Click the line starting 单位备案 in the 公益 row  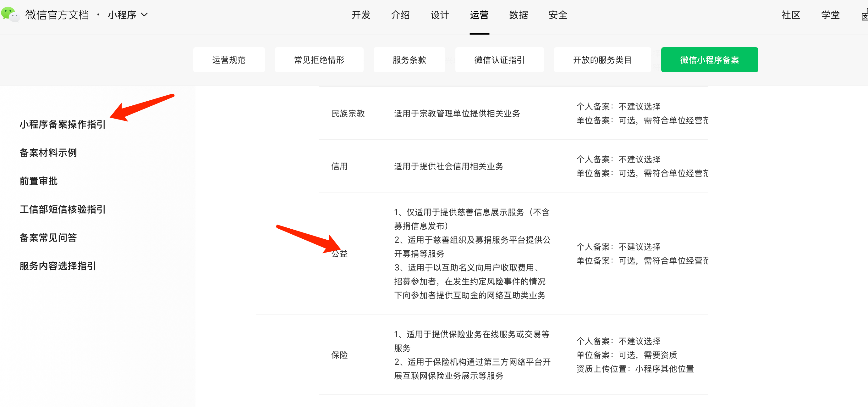tap(642, 261)
